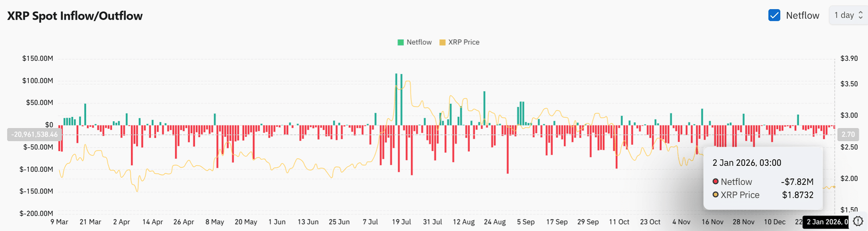This screenshot has width=868, height=231.
Task: Toggle the XRP Price legend series
Action: (459, 42)
